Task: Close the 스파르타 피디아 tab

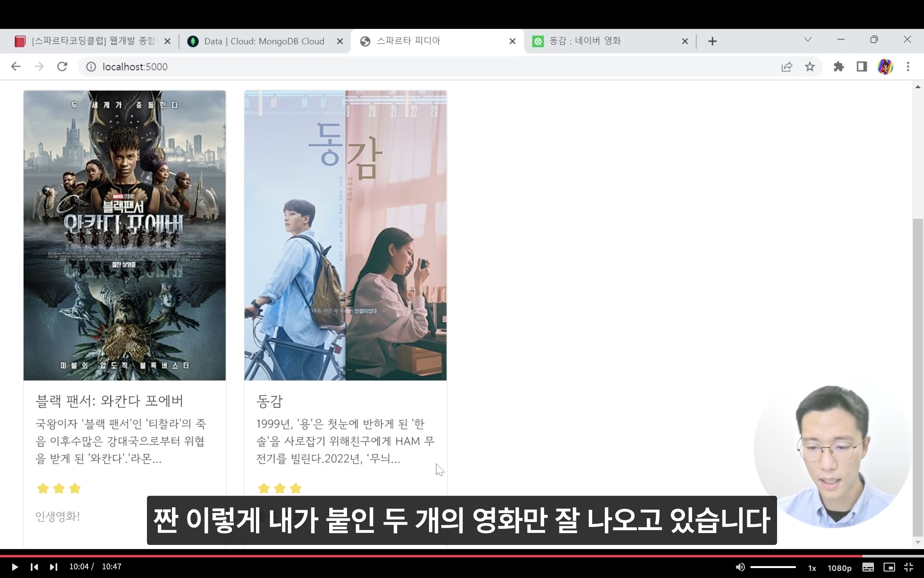Action: tap(512, 41)
